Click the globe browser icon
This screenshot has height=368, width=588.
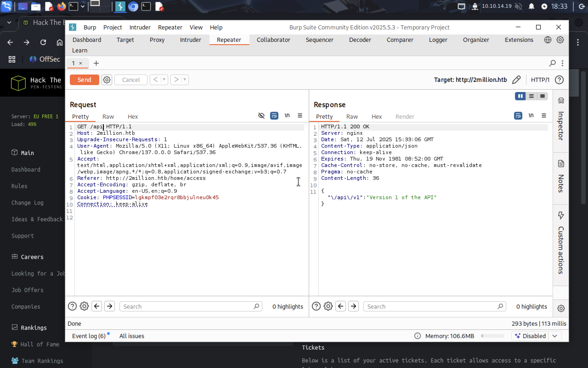pos(548,40)
